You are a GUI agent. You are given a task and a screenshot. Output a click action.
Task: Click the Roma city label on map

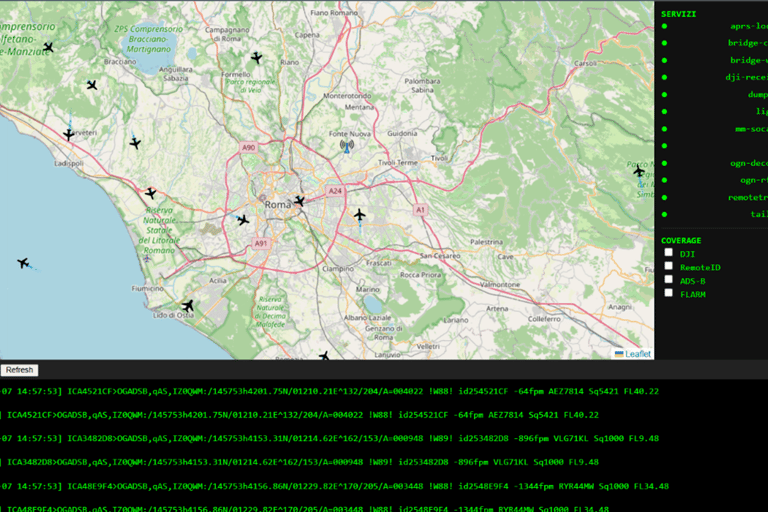pos(277,205)
